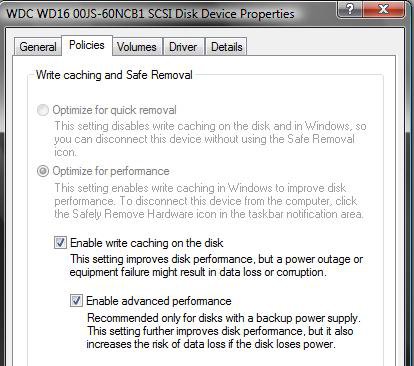The width and height of the screenshot is (414, 366).
Task: Choose Optimize for performance radio button
Action: tap(43, 171)
